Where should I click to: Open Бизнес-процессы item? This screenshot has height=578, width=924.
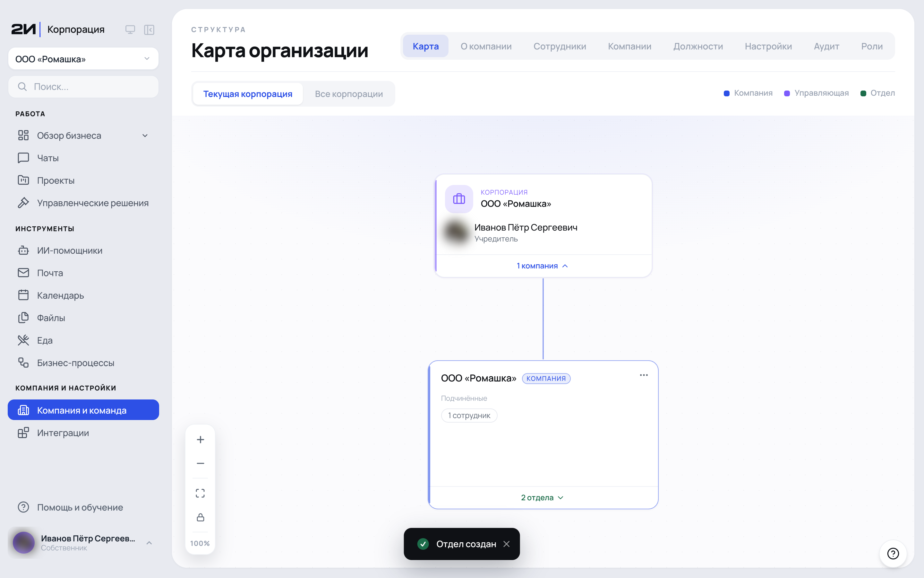click(83, 363)
